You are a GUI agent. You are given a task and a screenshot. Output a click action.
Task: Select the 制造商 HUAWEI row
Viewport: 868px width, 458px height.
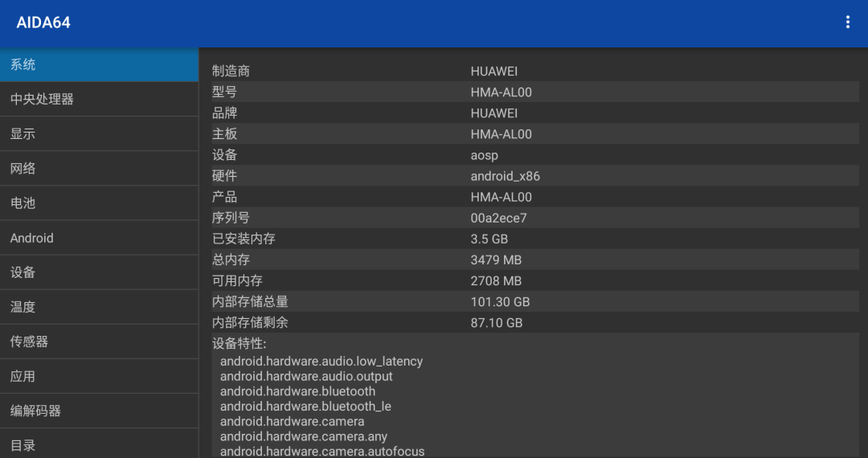[535, 72]
